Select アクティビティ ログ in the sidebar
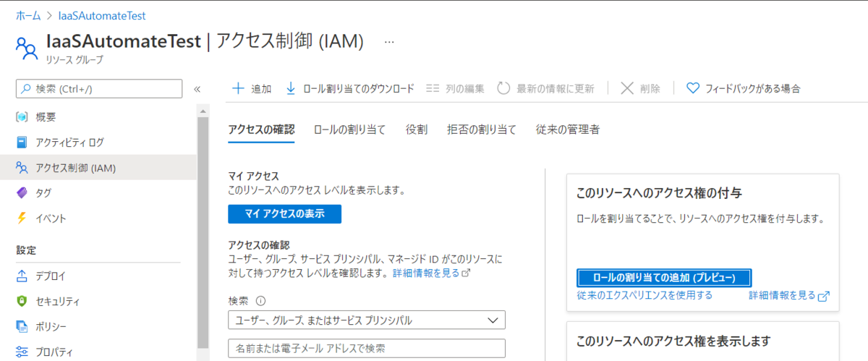This screenshot has height=361, width=868. 98,143
